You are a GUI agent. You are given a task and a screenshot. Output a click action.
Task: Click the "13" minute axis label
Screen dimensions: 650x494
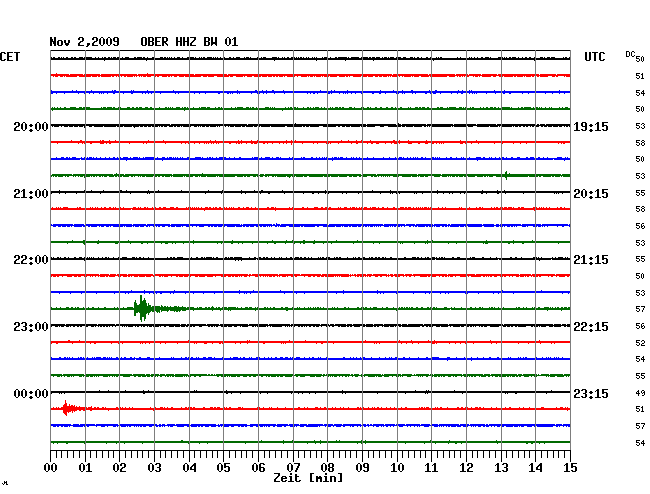(x=501, y=468)
